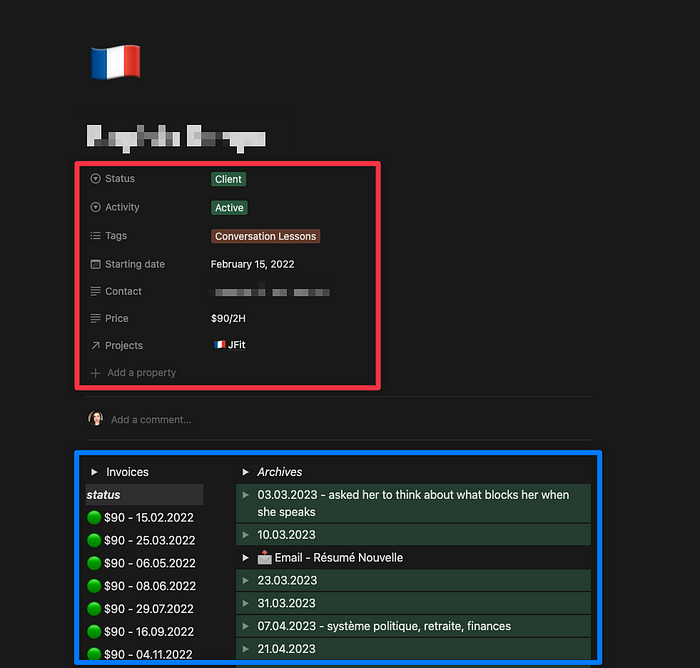This screenshot has width=700, height=668.
Task: Click the blurred page title
Action: click(x=176, y=138)
